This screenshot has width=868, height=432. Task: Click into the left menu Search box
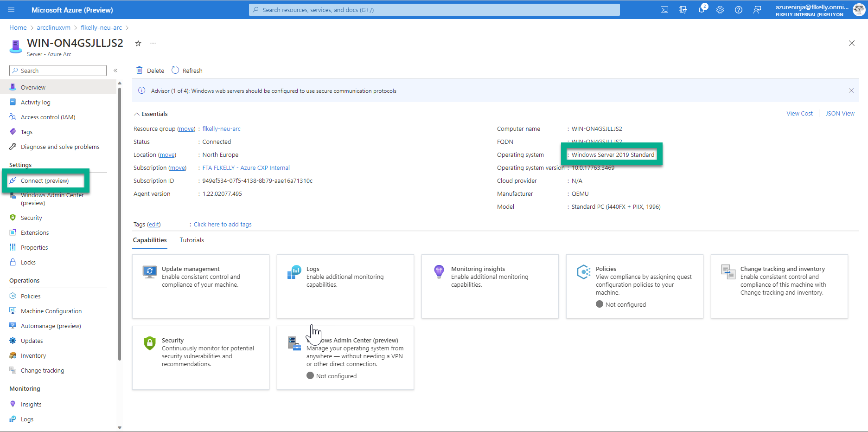click(58, 71)
